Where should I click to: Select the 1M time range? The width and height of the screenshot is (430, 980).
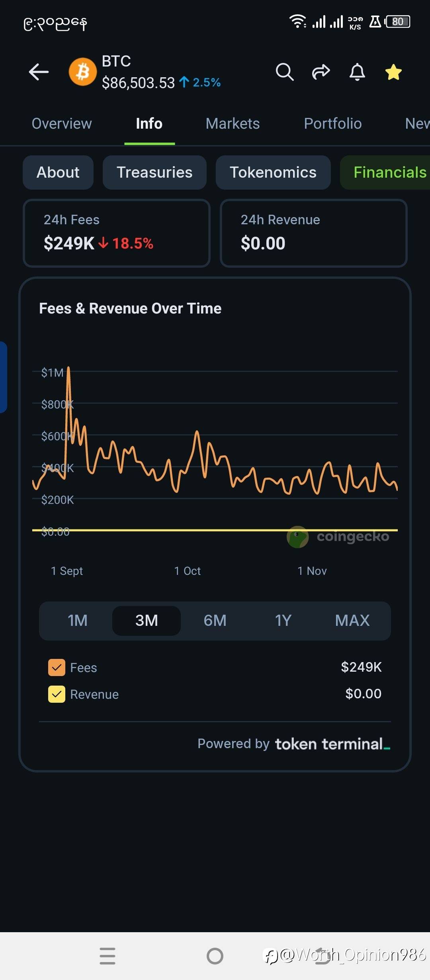[x=78, y=620]
